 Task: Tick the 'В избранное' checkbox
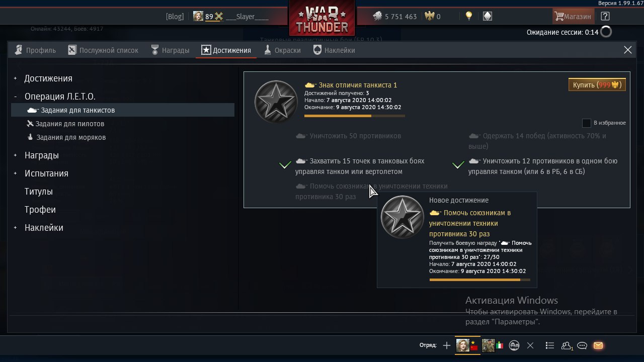pos(586,123)
